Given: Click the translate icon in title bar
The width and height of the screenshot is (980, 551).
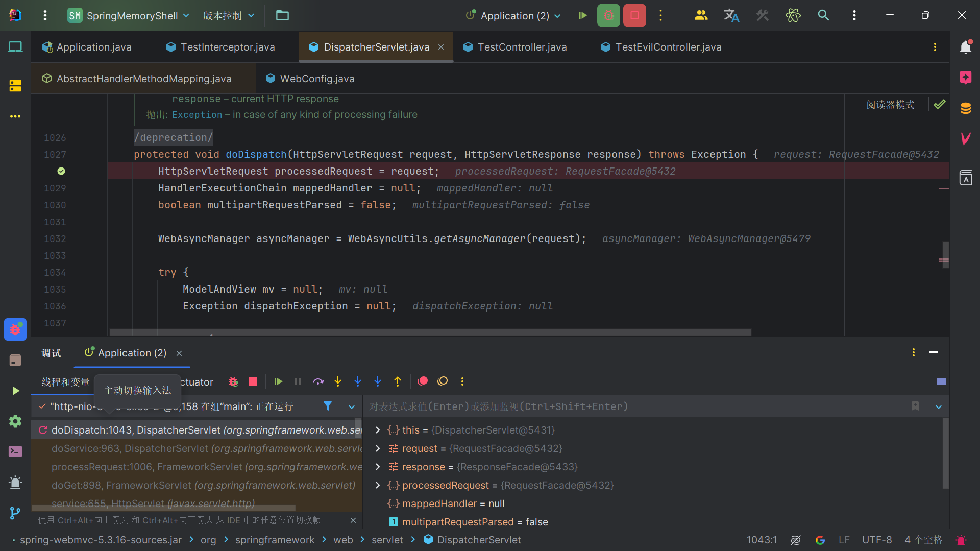Looking at the screenshot, I should (731, 15).
